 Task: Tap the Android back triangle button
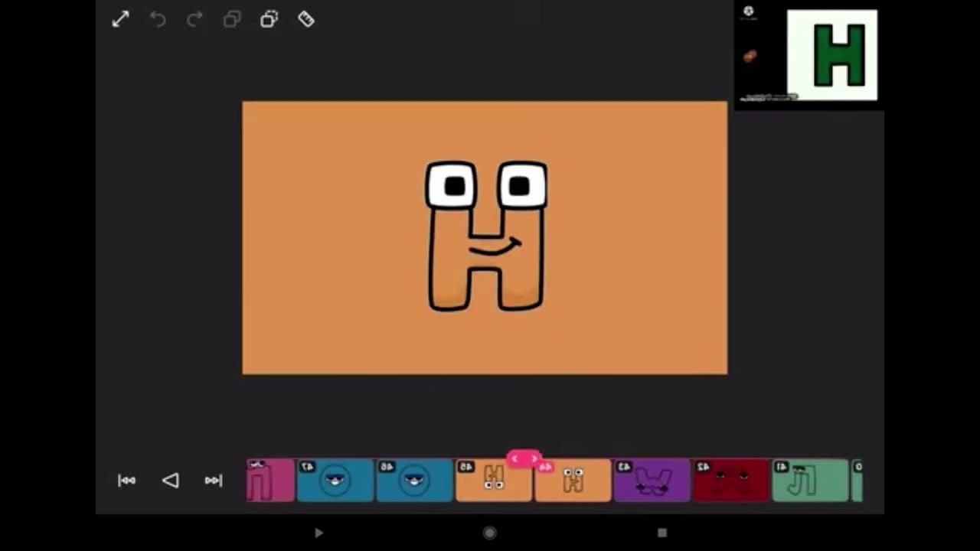pyautogui.click(x=318, y=533)
